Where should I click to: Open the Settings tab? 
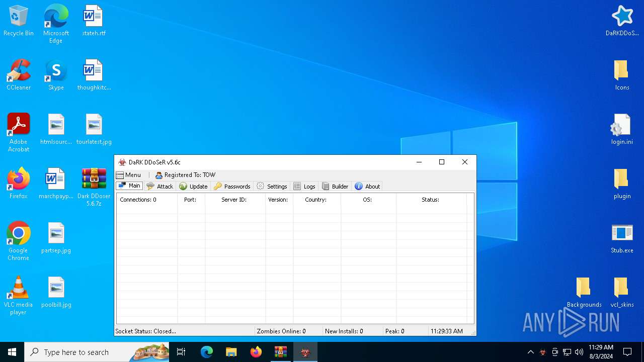click(272, 186)
